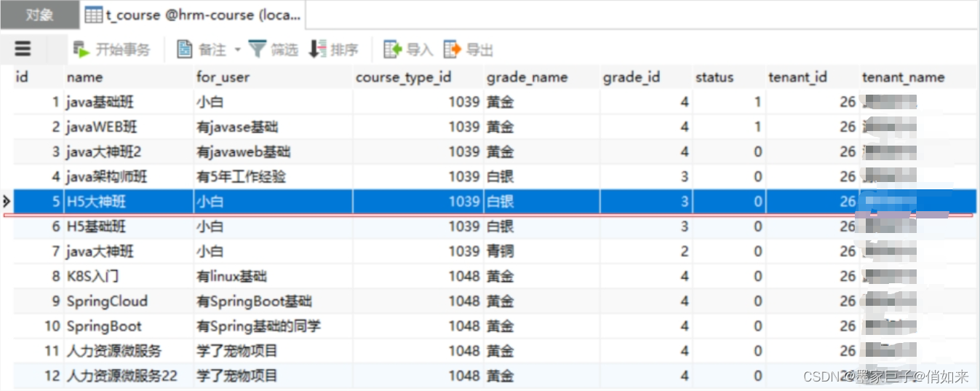Click the 导出 export button
The image size is (980, 391).
click(469, 50)
